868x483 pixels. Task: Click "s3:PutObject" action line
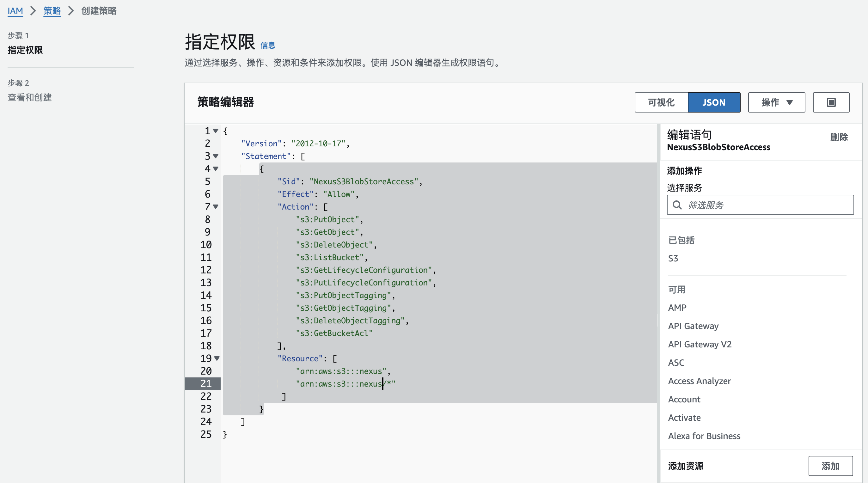[x=327, y=219]
